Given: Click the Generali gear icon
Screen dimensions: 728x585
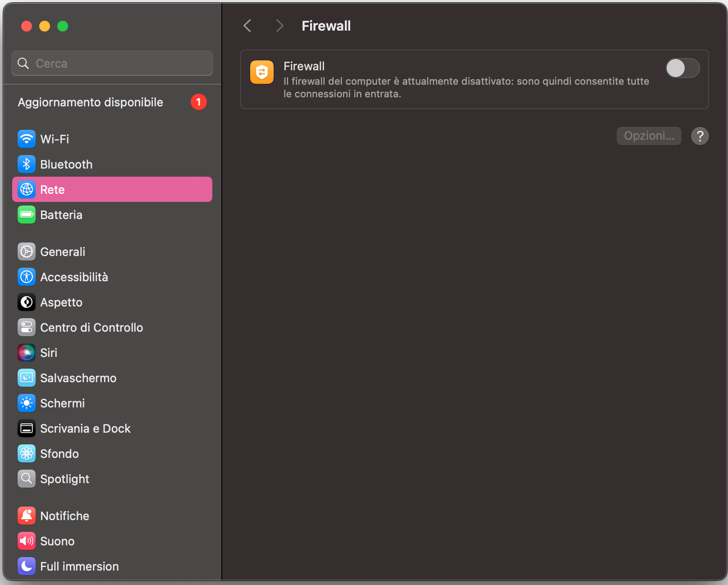Looking at the screenshot, I should 27,251.
